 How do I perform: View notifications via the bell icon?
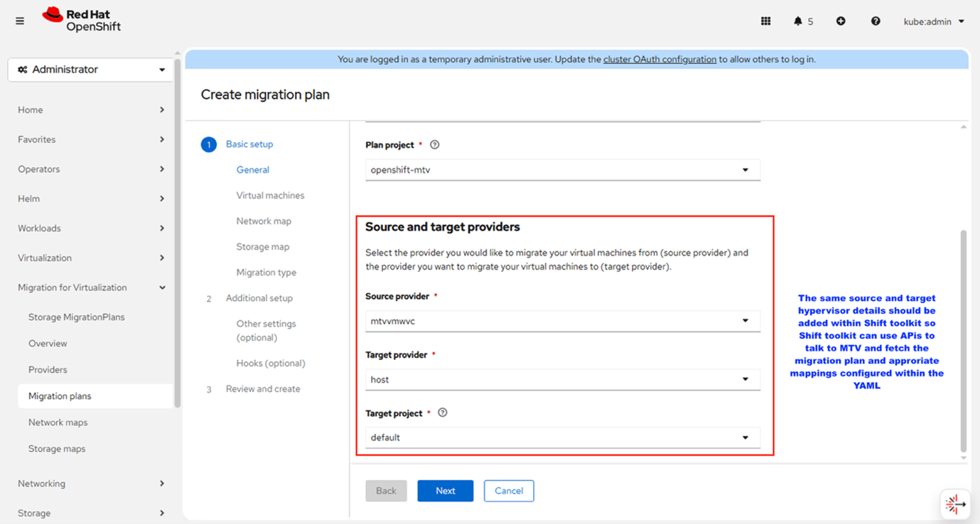pyautogui.click(x=798, y=21)
